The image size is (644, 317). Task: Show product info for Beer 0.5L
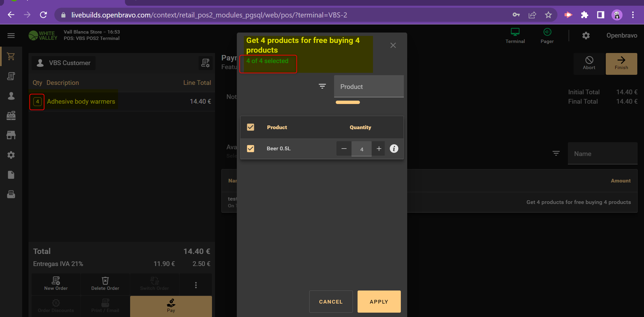click(x=394, y=149)
